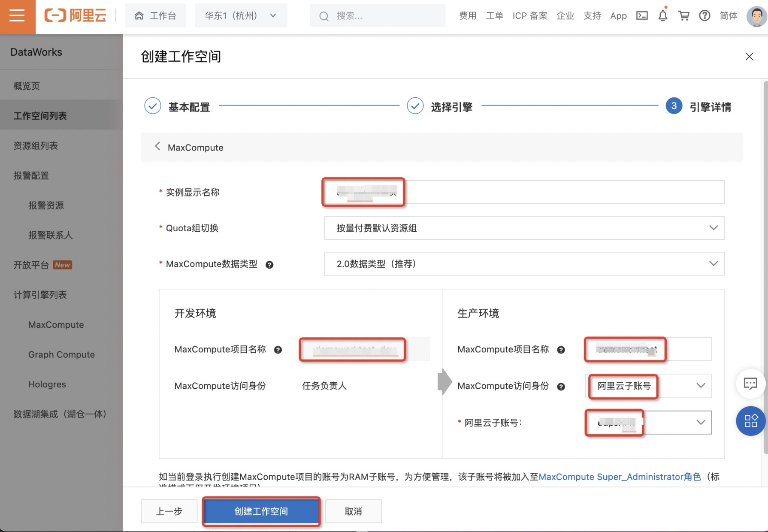768x532 pixels.
Task: View notifications bell icon
Action: 663,16
